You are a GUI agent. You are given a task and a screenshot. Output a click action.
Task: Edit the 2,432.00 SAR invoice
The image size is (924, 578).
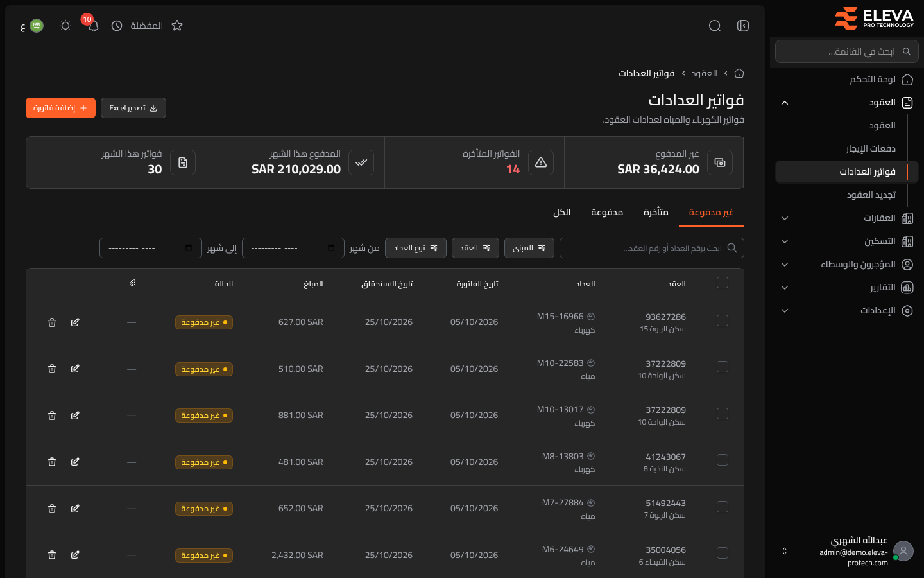click(x=75, y=555)
